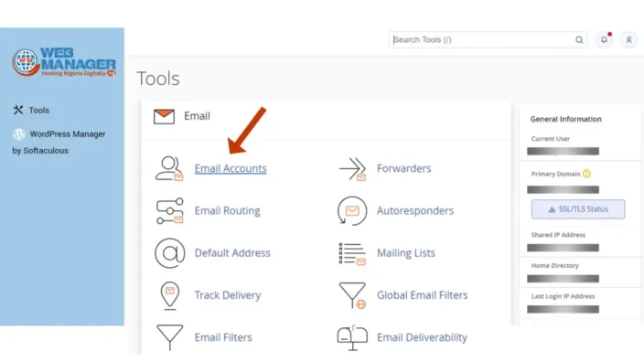Select the Email Routing icon
Screen dimensions: 644x362
point(169,211)
